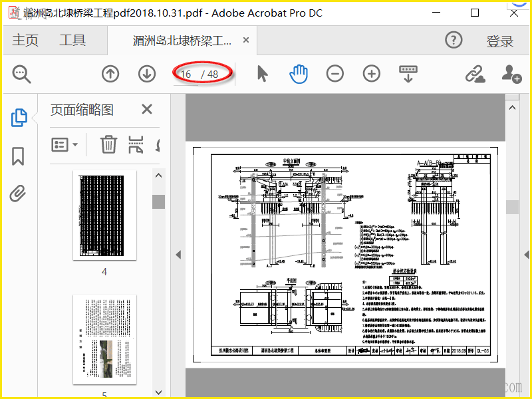The height and width of the screenshot is (399, 532).
Task: Zoom out with minus button
Action: tap(335, 74)
